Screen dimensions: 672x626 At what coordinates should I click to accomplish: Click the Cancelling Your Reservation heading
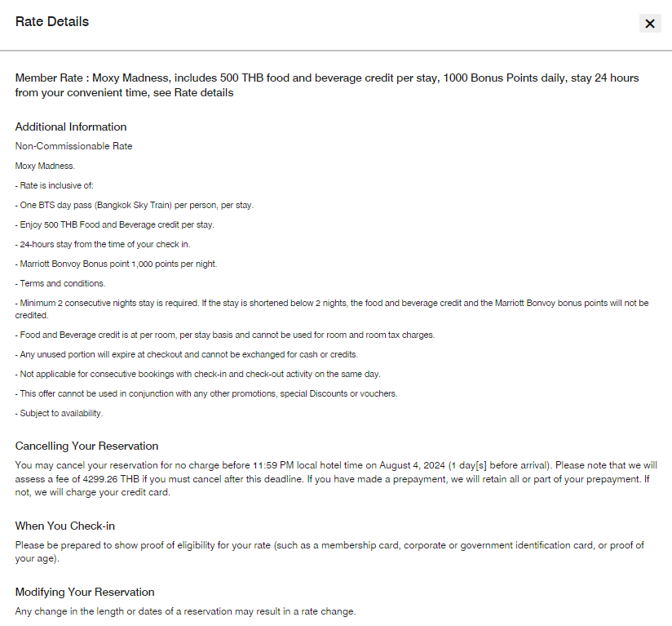87,446
